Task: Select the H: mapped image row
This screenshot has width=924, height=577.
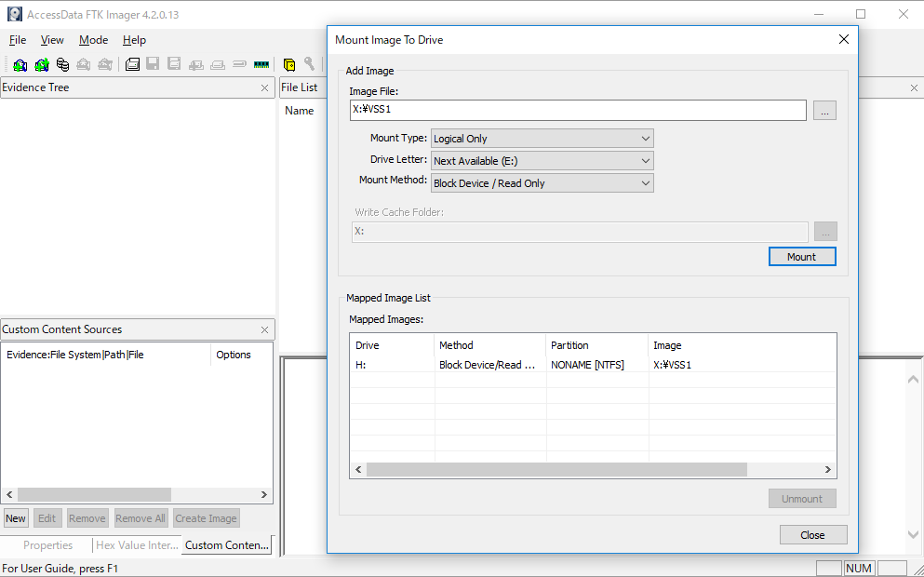Action: (x=593, y=365)
